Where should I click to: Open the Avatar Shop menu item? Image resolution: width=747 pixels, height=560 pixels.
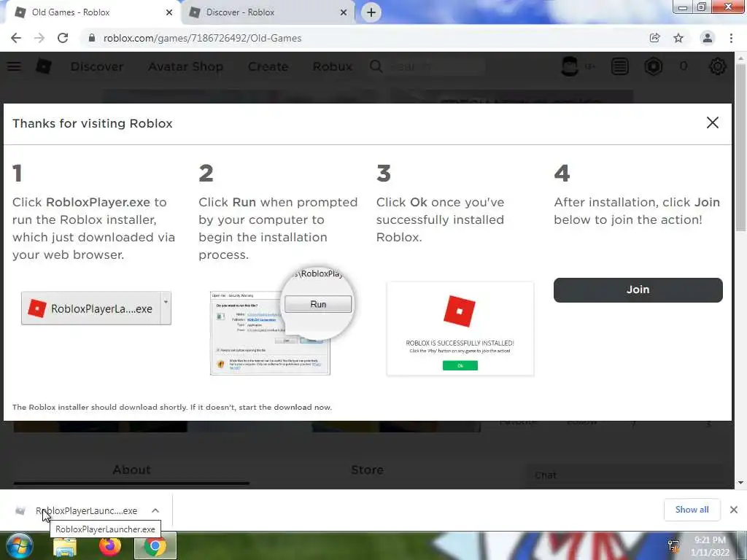pyautogui.click(x=186, y=66)
